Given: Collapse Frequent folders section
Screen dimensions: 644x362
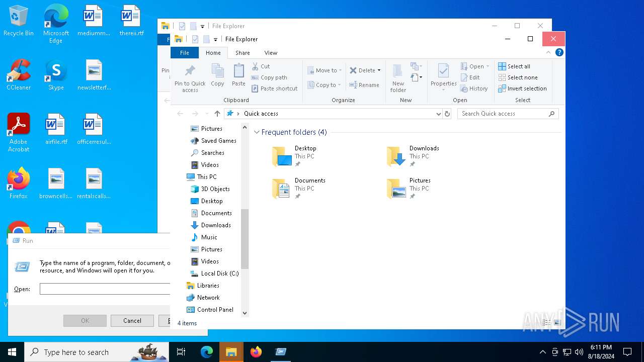Looking at the screenshot, I should pyautogui.click(x=257, y=132).
